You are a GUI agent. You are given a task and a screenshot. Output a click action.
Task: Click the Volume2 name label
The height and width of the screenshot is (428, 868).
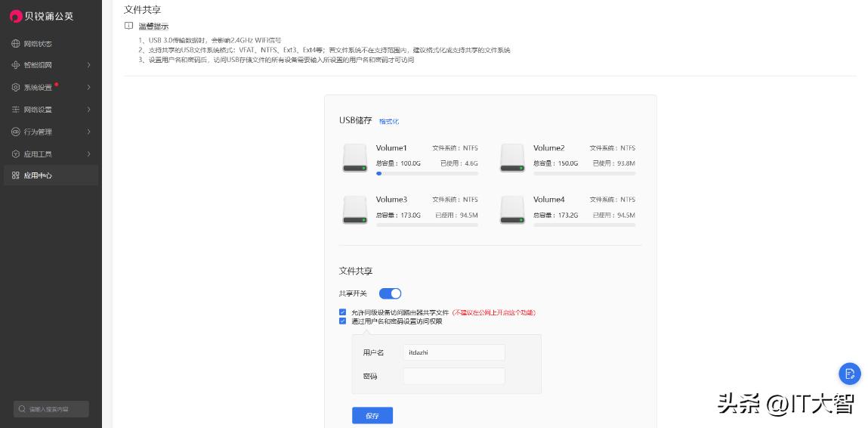coord(549,148)
